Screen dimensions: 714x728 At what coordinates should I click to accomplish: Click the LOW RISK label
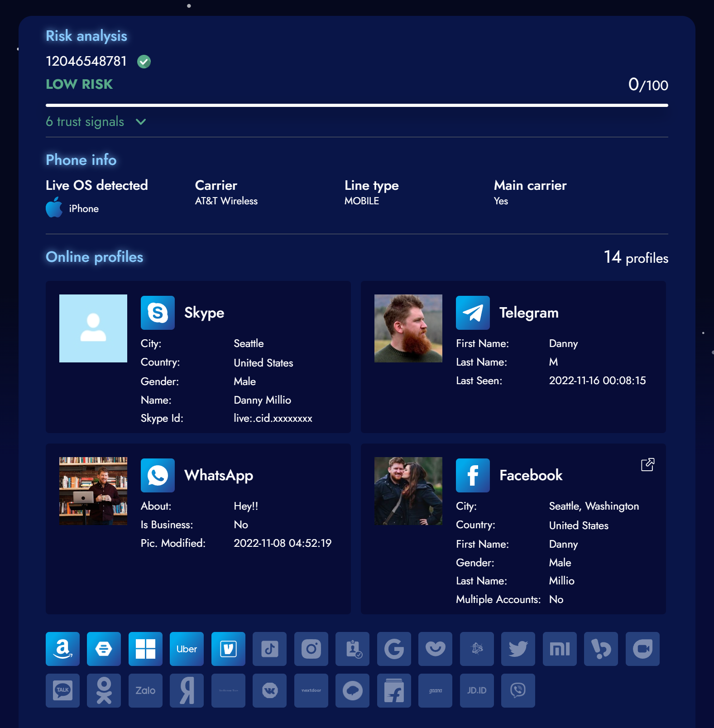point(79,84)
